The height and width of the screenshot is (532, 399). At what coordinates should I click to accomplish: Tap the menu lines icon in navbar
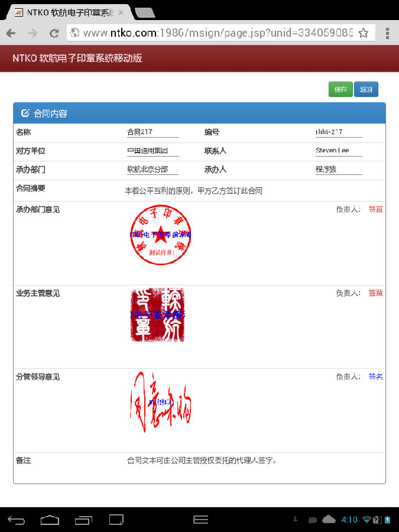tap(200, 520)
